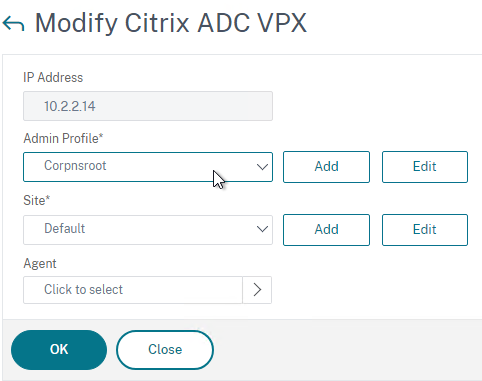Click the IP Address field showing 10.2.2.14

pos(148,106)
